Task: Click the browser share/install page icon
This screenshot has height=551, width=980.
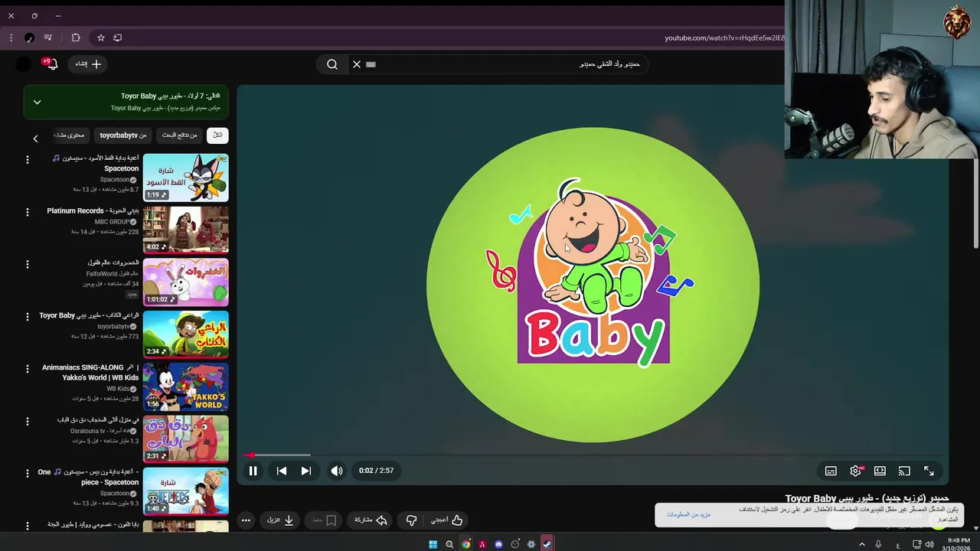Action: tap(117, 37)
